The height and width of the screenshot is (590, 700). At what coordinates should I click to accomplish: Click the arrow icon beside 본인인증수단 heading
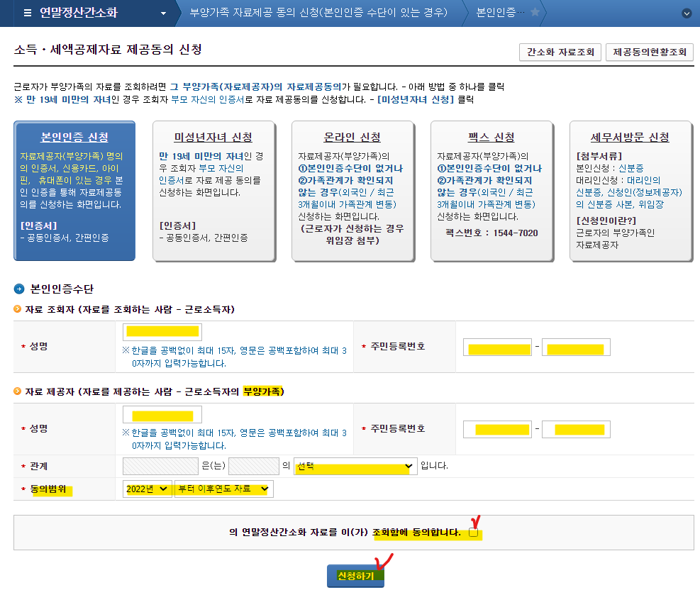click(x=19, y=289)
